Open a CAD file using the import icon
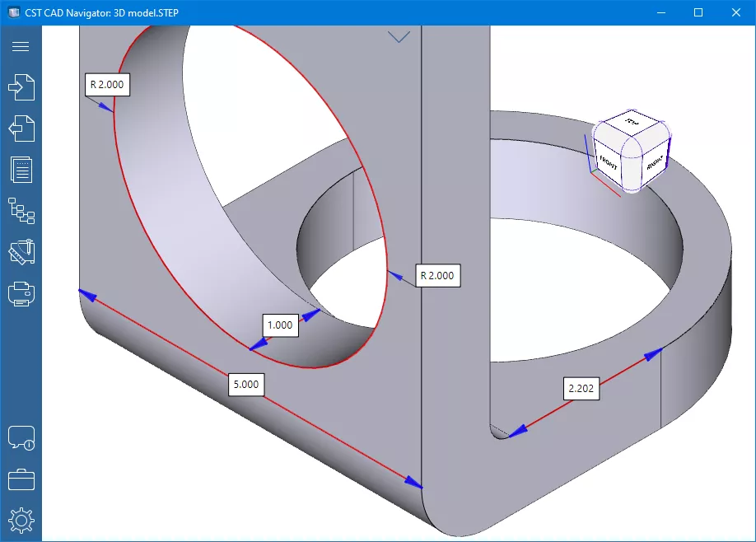756x542 pixels. click(x=21, y=87)
